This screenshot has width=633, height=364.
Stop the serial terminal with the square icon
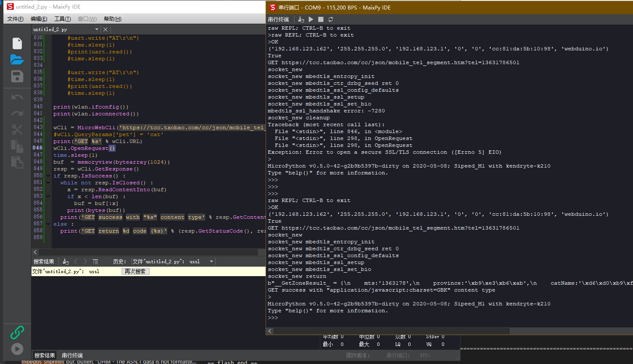pyautogui.click(x=320, y=19)
